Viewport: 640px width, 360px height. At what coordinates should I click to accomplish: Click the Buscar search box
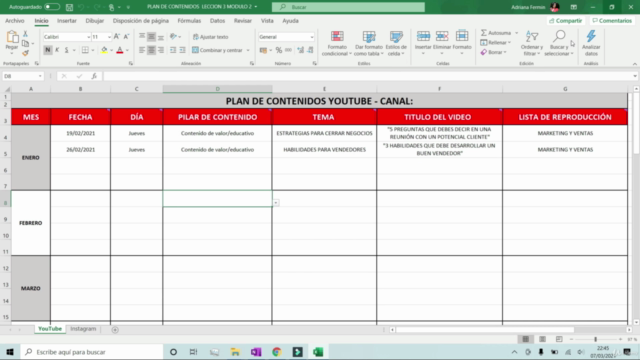tap(348, 7)
